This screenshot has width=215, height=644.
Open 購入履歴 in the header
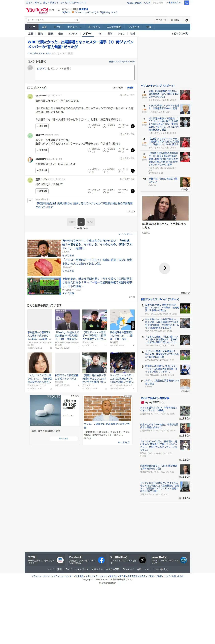point(175,20)
